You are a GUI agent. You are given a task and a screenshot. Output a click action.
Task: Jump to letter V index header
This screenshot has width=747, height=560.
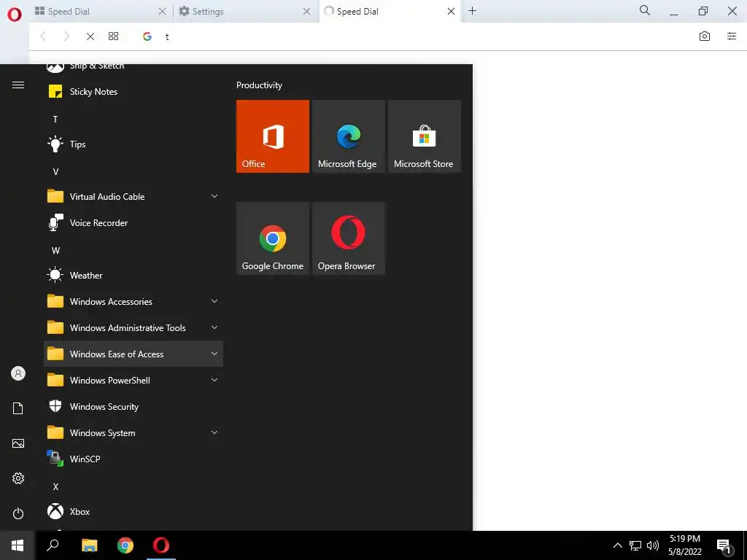[x=55, y=172]
